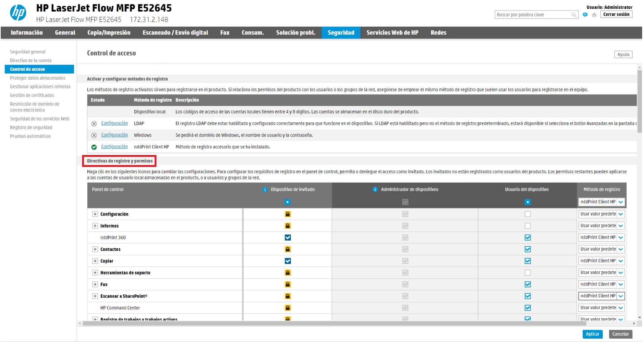644x342 pixels.
Task: Click lock icon in Fax guest column
Action: tap(288, 284)
